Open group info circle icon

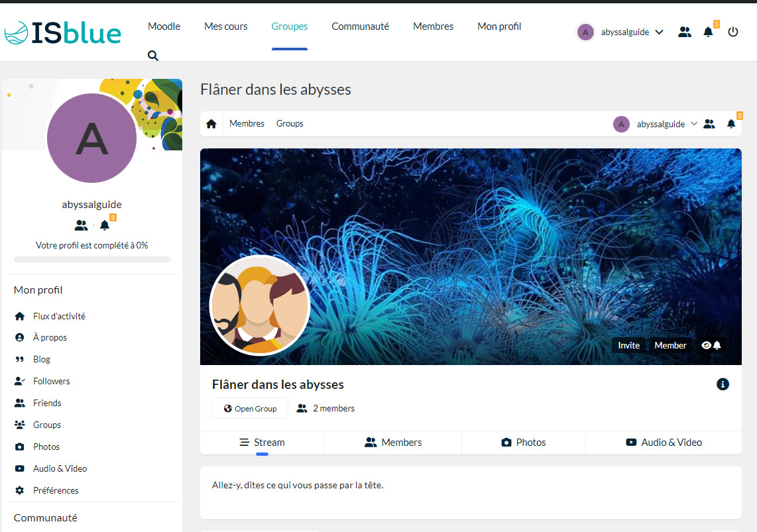(723, 384)
